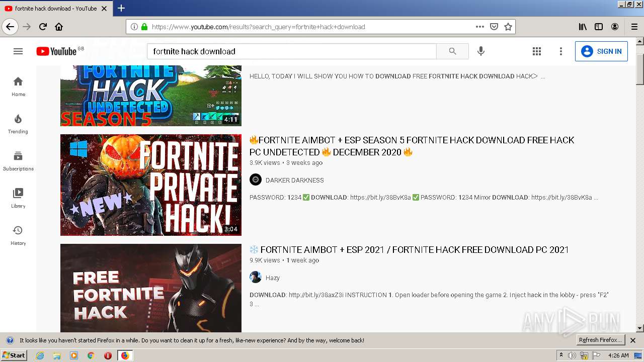
Task: Open the Windows Start menu
Action: click(x=14, y=355)
